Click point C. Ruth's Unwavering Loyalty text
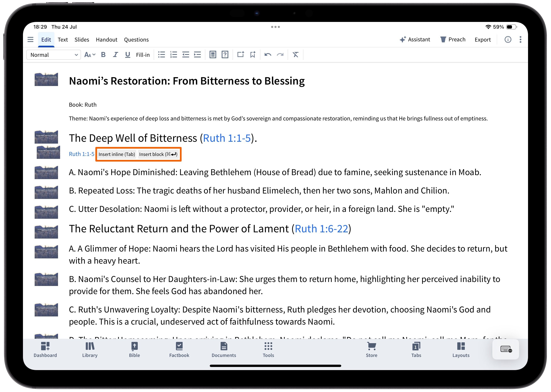 pyautogui.click(x=280, y=316)
